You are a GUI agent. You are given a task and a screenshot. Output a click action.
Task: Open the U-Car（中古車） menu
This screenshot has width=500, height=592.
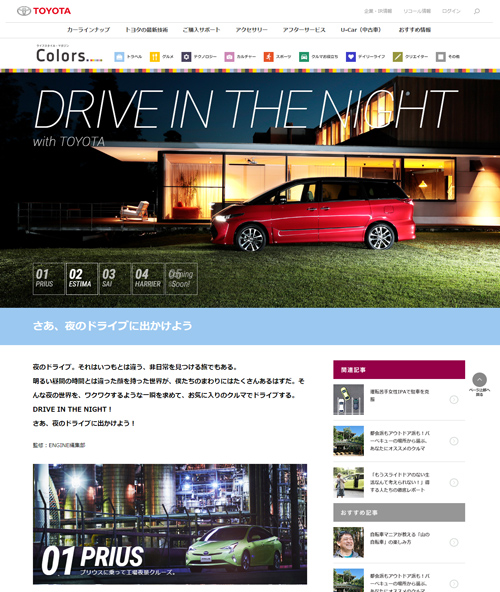[361, 30]
